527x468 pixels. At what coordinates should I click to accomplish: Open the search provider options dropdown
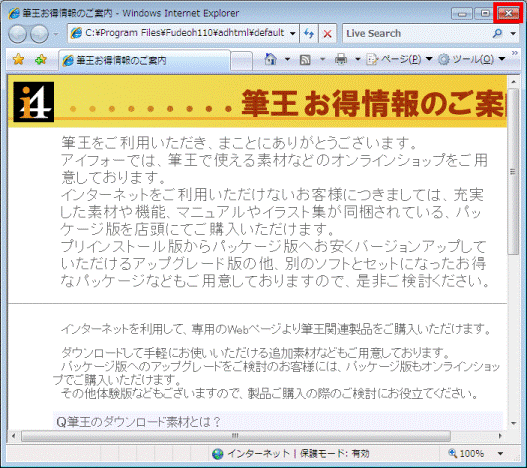(513, 33)
